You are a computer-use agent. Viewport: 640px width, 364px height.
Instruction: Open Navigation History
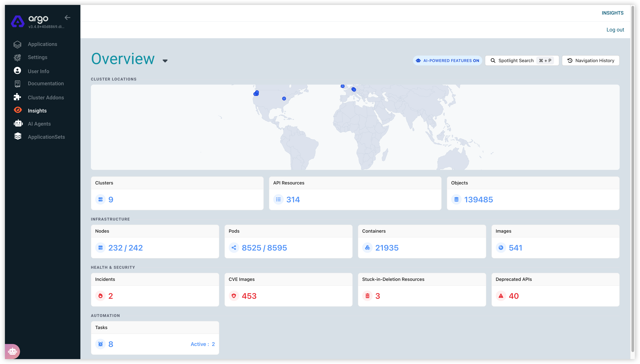coord(590,61)
